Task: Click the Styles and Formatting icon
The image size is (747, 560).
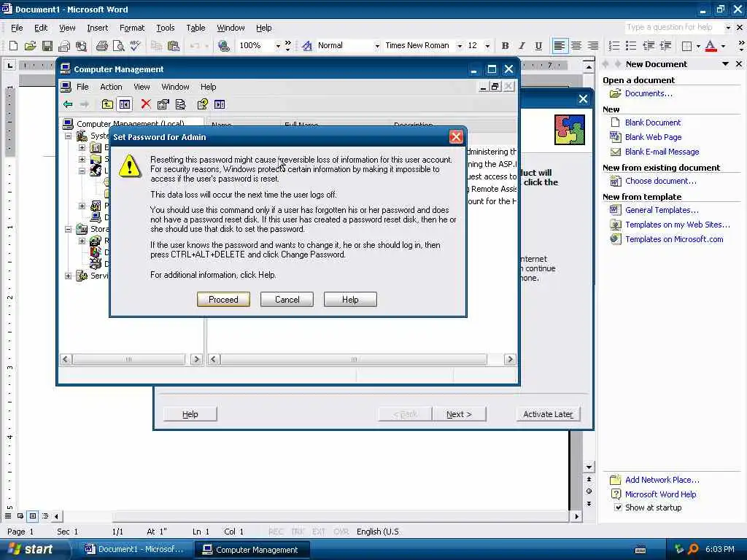Action: [307, 46]
